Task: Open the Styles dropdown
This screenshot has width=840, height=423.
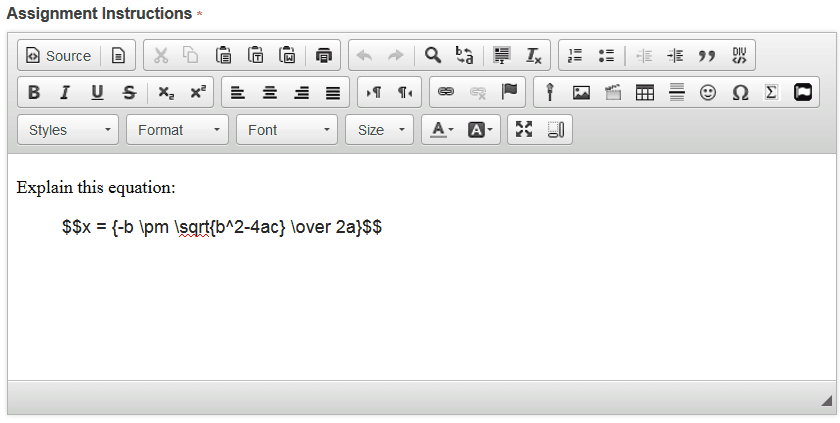Action: [68, 130]
